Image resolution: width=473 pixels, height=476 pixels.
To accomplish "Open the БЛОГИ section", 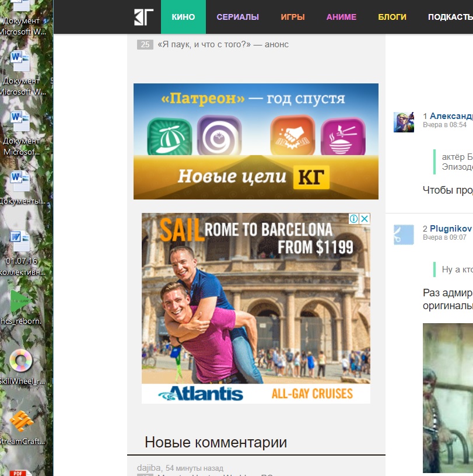I will click(392, 17).
